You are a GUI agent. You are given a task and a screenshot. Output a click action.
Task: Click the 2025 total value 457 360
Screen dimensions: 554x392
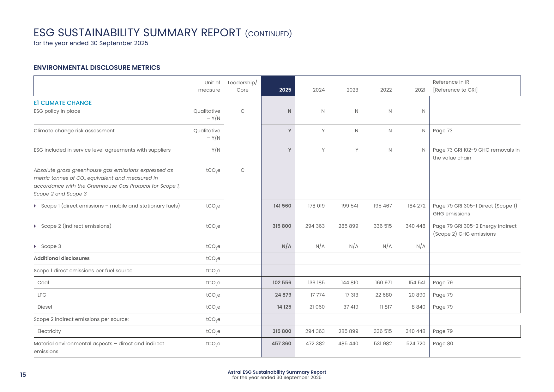coord(281,344)
